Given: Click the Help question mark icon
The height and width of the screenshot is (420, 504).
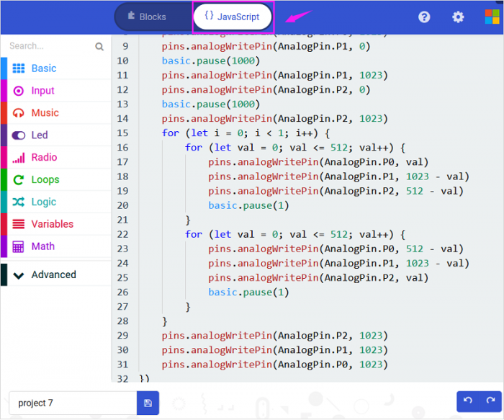Looking at the screenshot, I should tap(425, 17).
